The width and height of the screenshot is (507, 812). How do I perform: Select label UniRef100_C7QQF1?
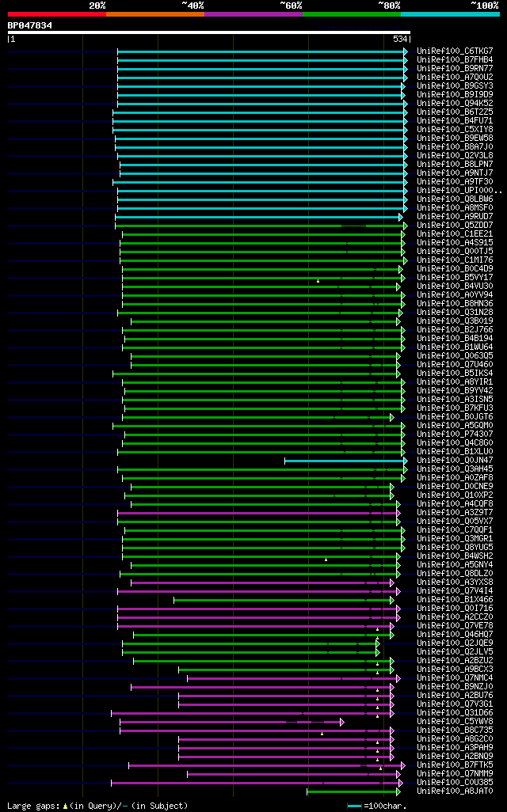pos(455,529)
